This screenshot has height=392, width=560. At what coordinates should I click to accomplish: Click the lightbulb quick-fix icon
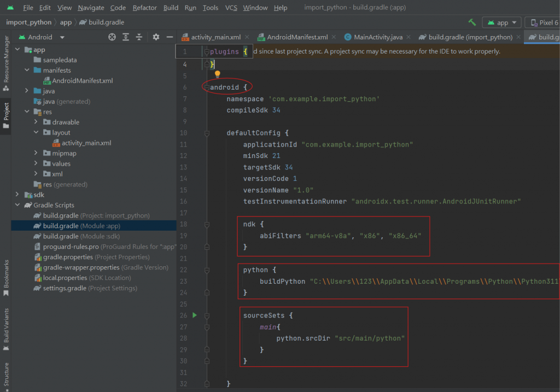click(217, 74)
